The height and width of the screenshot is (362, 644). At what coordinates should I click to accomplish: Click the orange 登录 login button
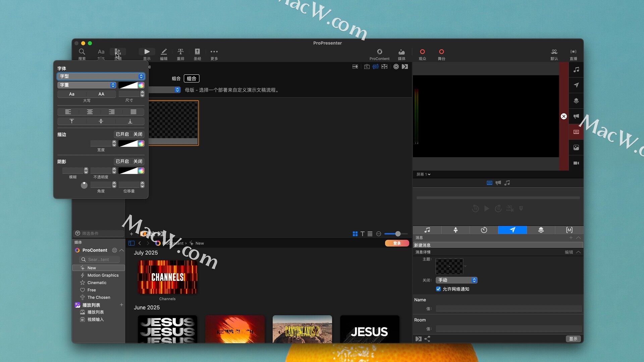[x=397, y=243]
